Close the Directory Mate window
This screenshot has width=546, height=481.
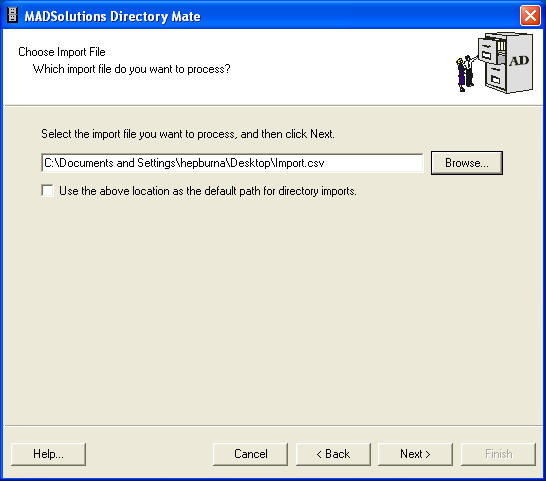pos(530,16)
